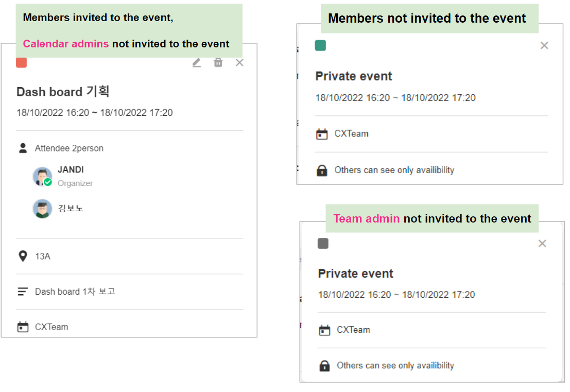The image size is (570, 392).
Task: Click lock icon in members not invited card
Action: tap(322, 171)
